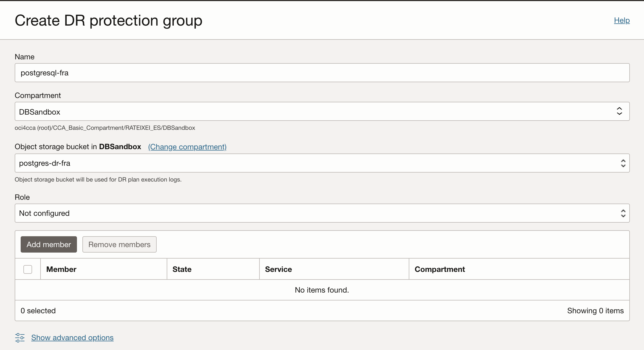The image size is (644, 350).
Task: Show advanced options via text link
Action: [72, 338]
